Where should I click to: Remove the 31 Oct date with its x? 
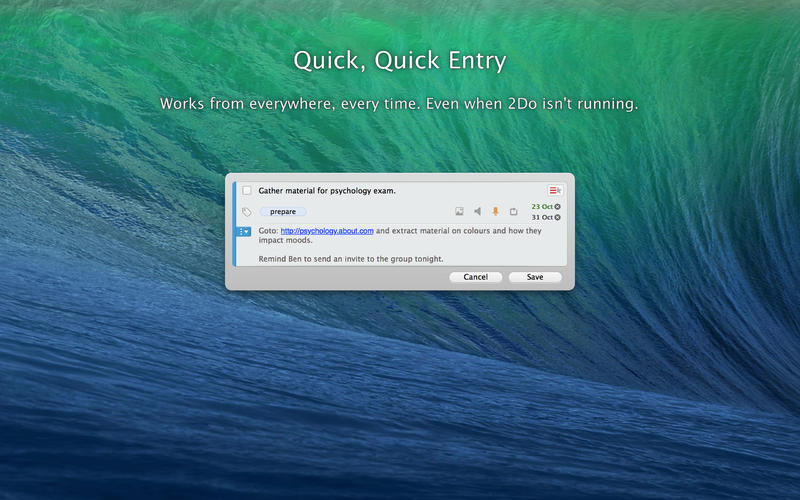tap(558, 217)
